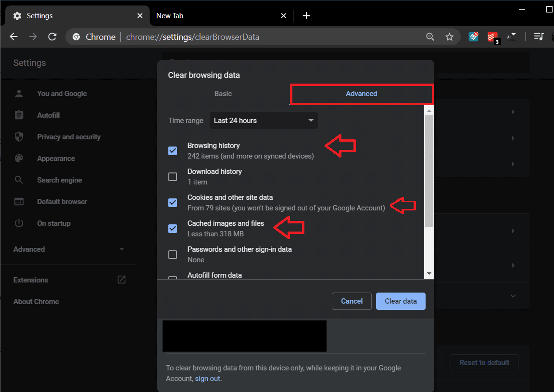Open a new tab with plus button

(306, 16)
